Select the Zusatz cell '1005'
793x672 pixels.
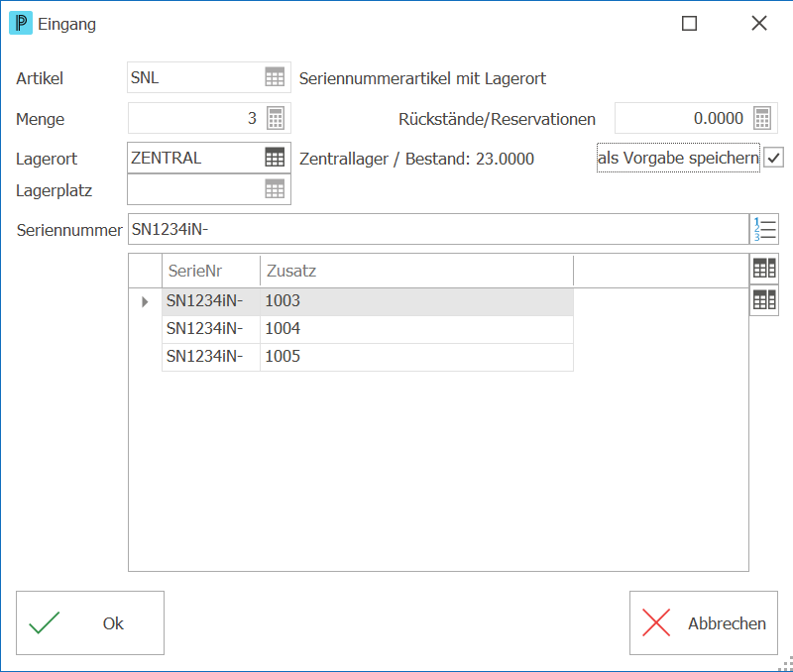pyautogui.click(x=416, y=358)
